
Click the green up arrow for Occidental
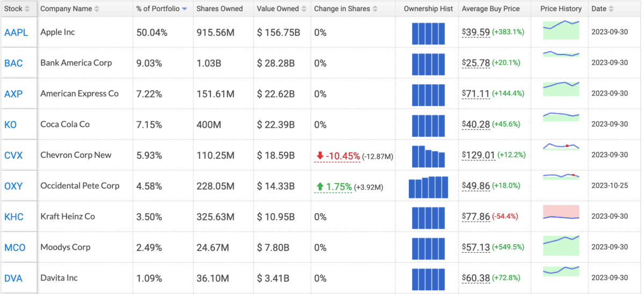(320, 187)
